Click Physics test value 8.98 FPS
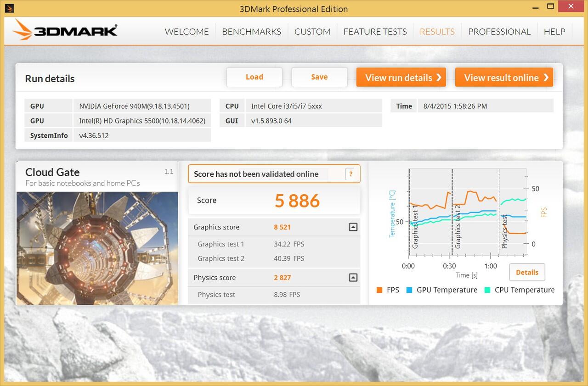 tap(287, 295)
